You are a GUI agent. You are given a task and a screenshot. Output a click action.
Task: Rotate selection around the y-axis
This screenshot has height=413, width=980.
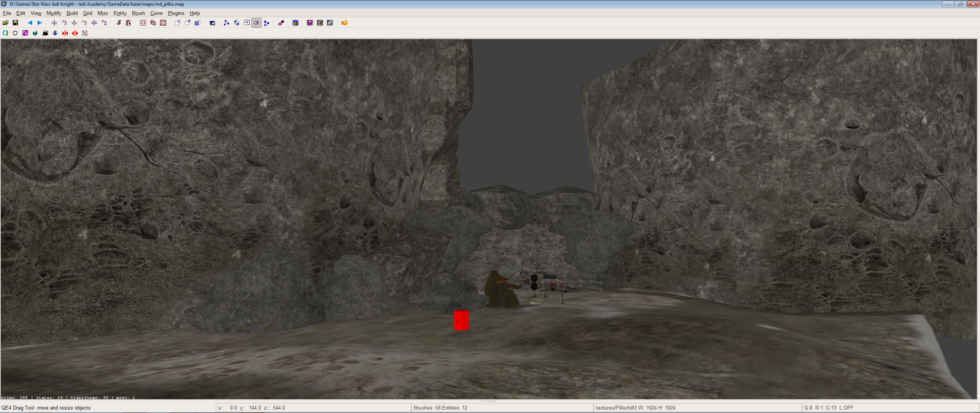[84, 23]
